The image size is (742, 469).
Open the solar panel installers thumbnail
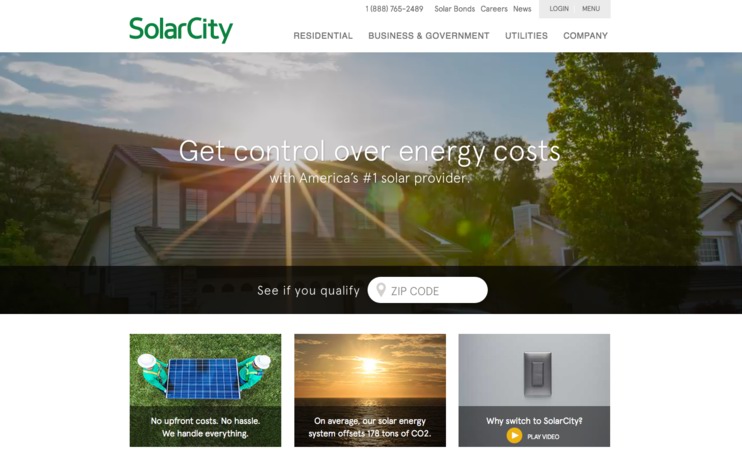(205, 390)
